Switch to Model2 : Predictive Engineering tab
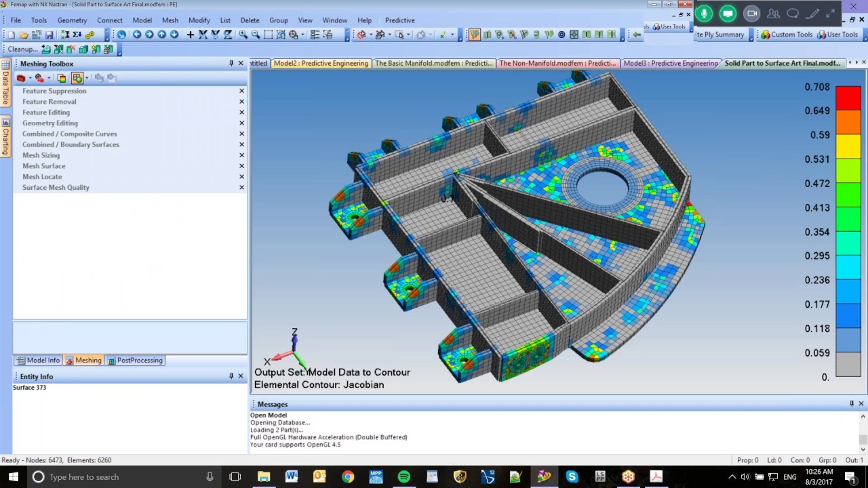 321,63
